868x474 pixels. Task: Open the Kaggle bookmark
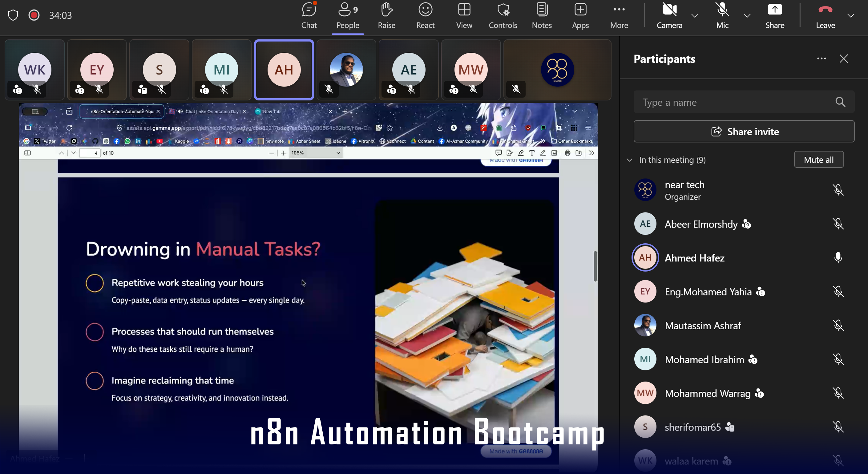(179, 141)
